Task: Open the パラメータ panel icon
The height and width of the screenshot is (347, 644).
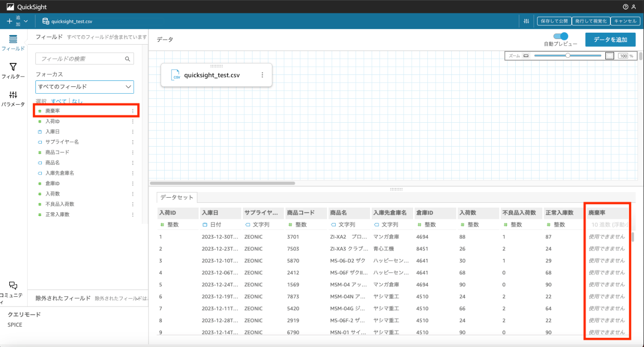Action: pos(12,97)
